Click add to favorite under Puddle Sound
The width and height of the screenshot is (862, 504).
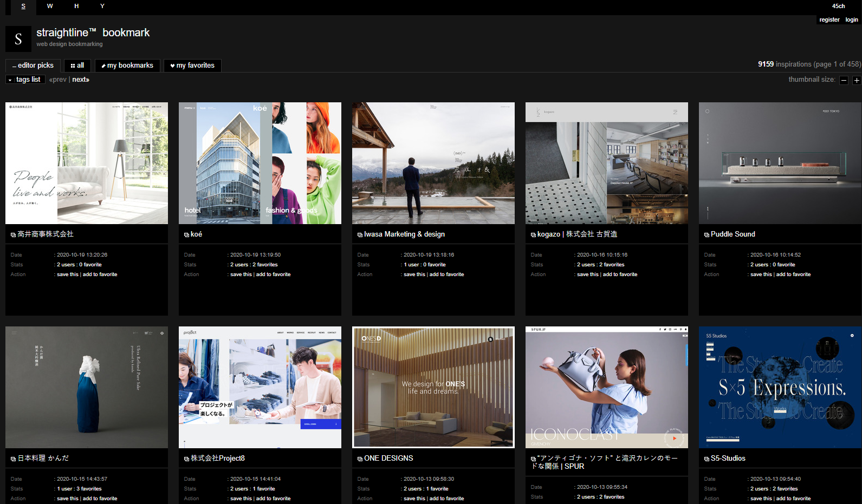tap(793, 274)
